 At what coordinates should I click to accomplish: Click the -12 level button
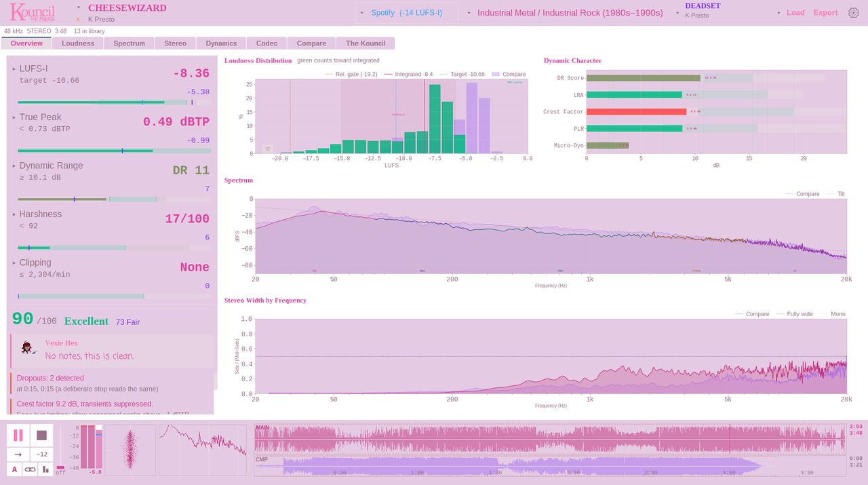point(42,454)
